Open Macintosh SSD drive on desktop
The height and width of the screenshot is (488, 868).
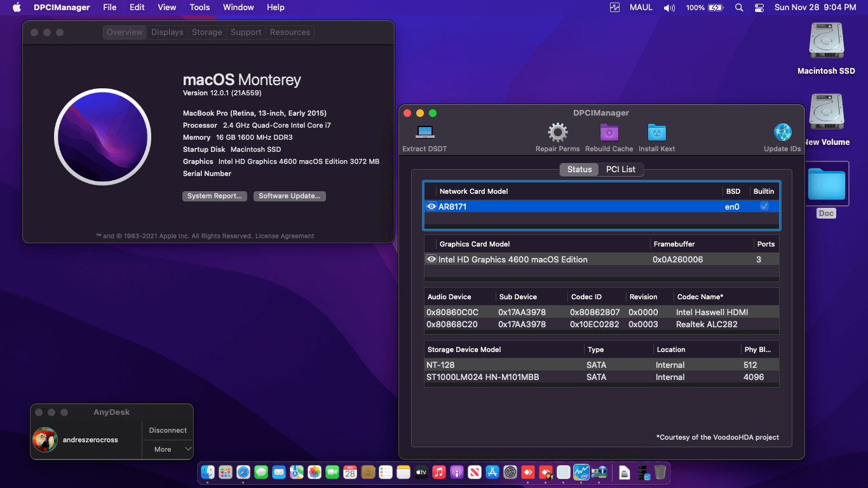(x=826, y=49)
